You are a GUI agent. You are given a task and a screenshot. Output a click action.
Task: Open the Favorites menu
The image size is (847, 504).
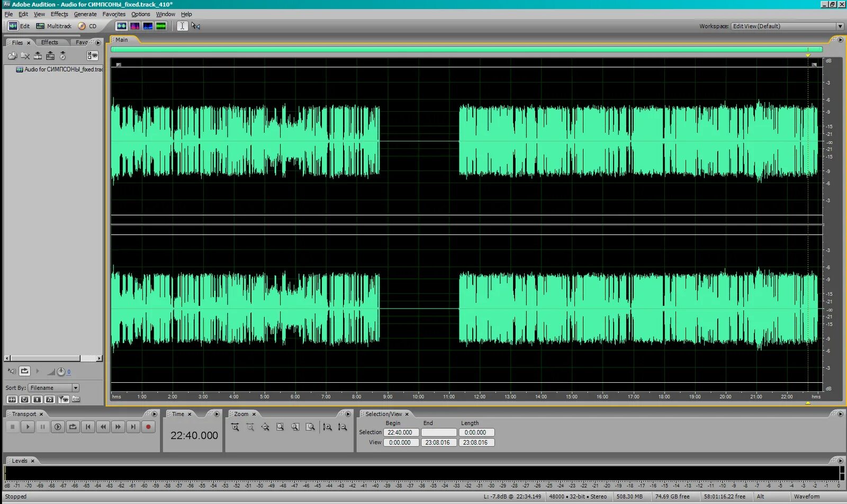tap(114, 14)
